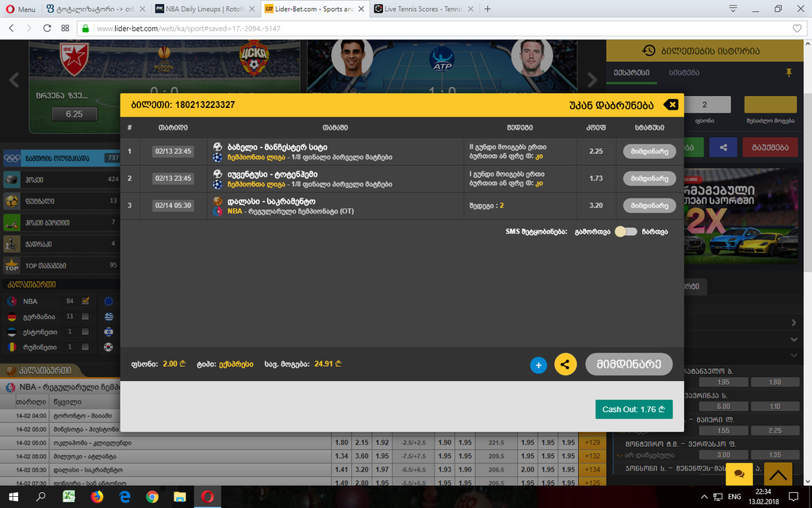Click the red გაუქმება button
812x508 pixels.
pos(770,147)
